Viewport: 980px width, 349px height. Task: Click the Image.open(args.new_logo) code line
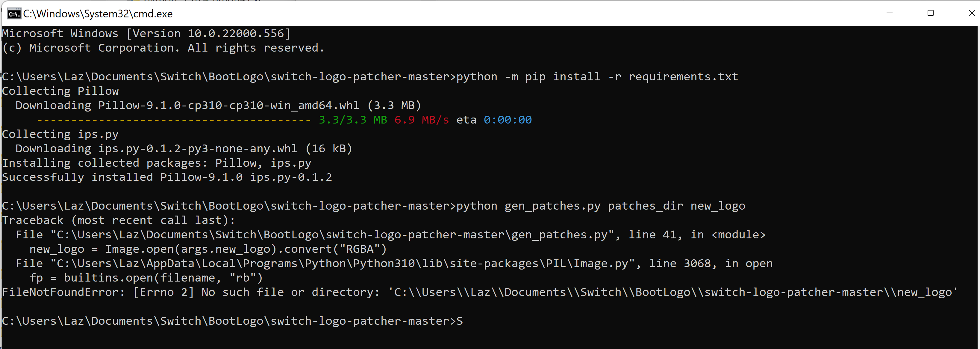[x=208, y=249]
